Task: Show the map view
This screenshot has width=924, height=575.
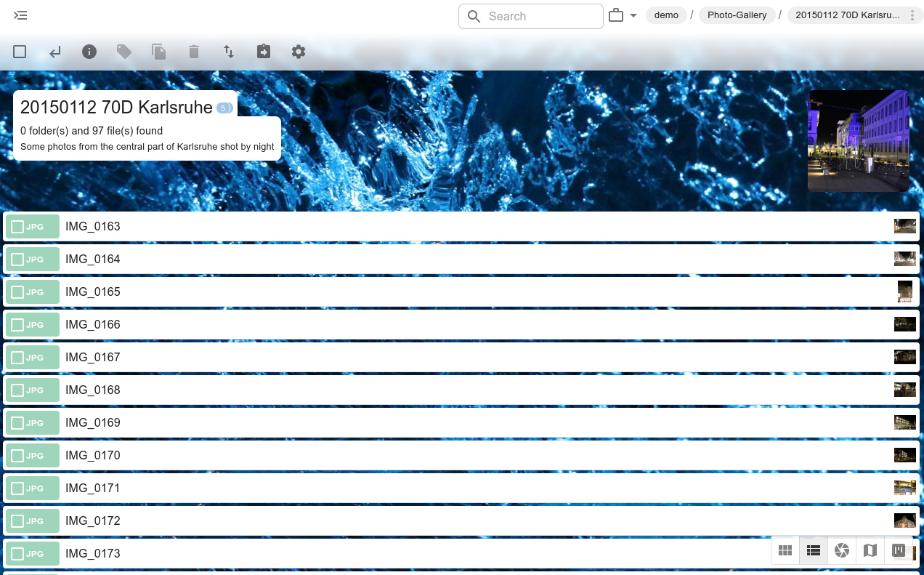Action: point(870,550)
